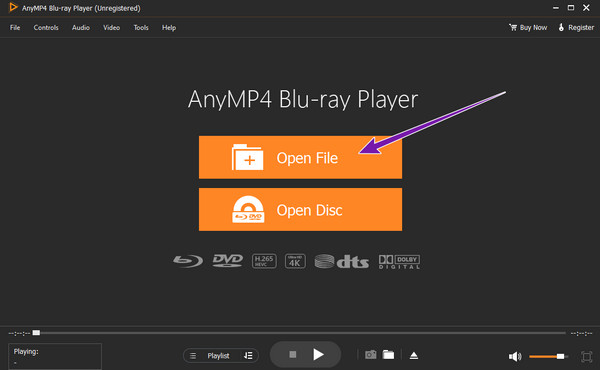Toggle fullscreen mode icon

click(x=586, y=357)
